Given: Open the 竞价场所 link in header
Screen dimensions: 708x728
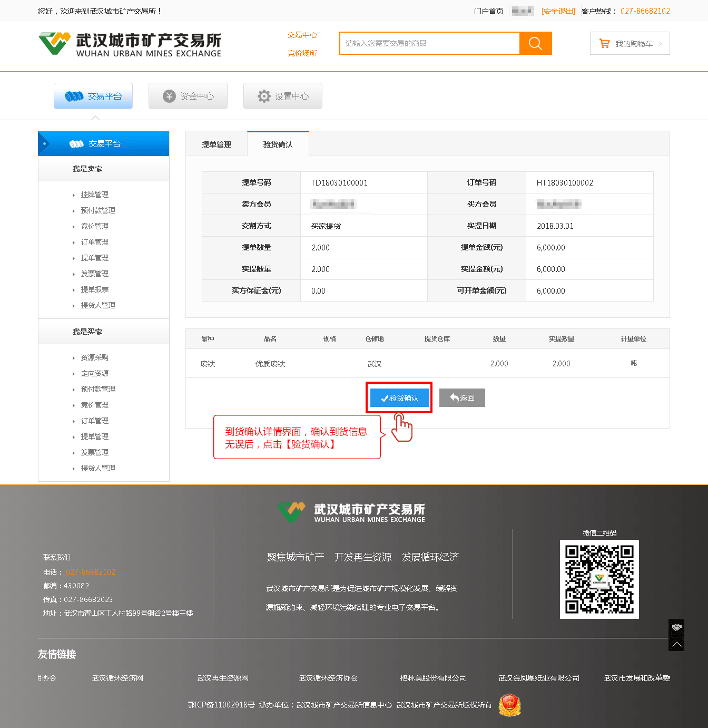Looking at the screenshot, I should click(302, 53).
